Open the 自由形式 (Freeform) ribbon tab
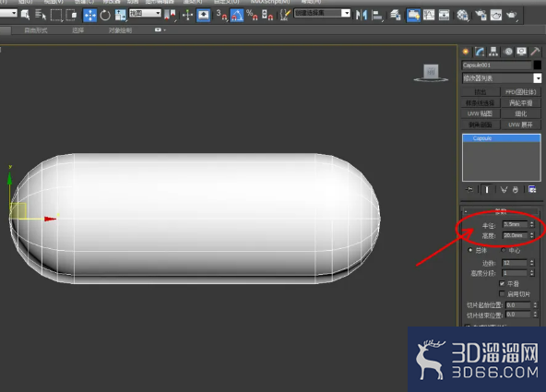This screenshot has height=392, width=546. click(x=36, y=30)
